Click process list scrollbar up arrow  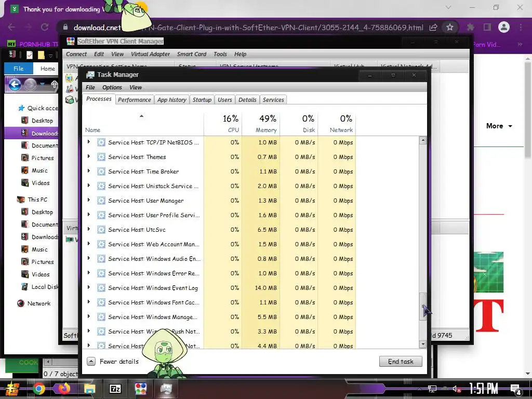tap(423, 140)
